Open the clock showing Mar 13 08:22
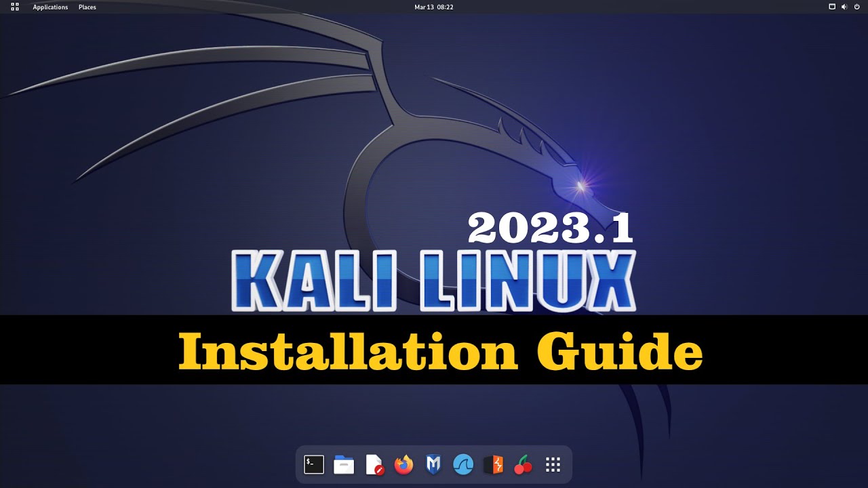Screen dimensions: 868x488 434,7
